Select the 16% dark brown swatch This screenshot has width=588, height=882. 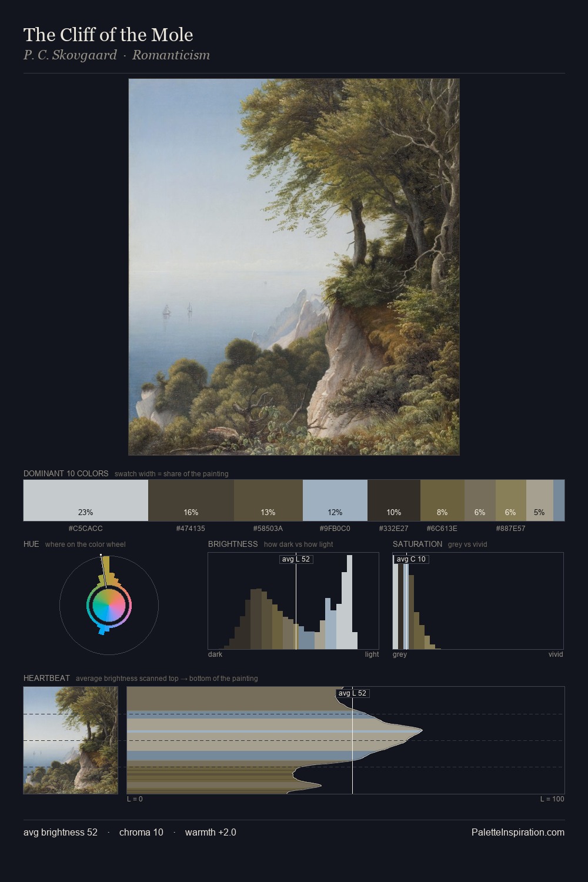[191, 500]
